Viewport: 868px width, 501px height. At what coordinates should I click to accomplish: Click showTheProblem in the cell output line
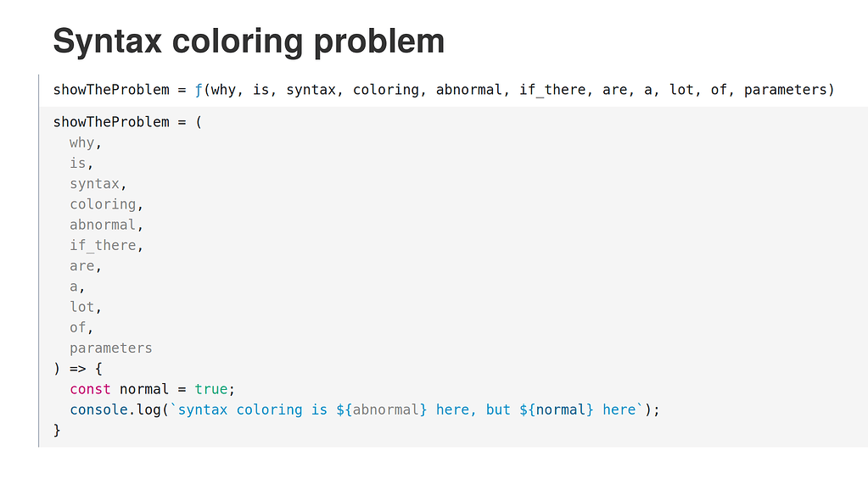click(111, 90)
